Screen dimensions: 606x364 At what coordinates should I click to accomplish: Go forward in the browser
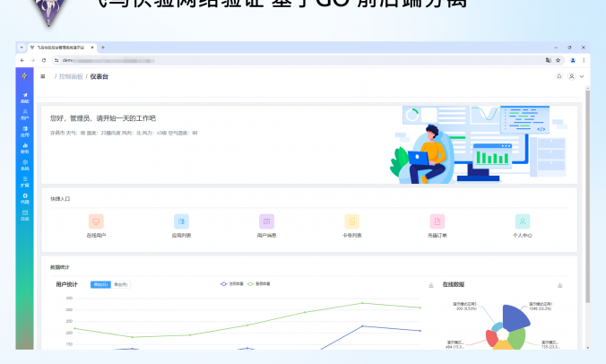point(33,60)
